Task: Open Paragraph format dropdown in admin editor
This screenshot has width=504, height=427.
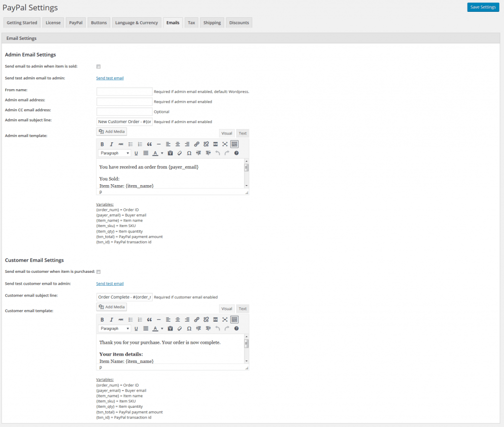Action: (x=114, y=153)
